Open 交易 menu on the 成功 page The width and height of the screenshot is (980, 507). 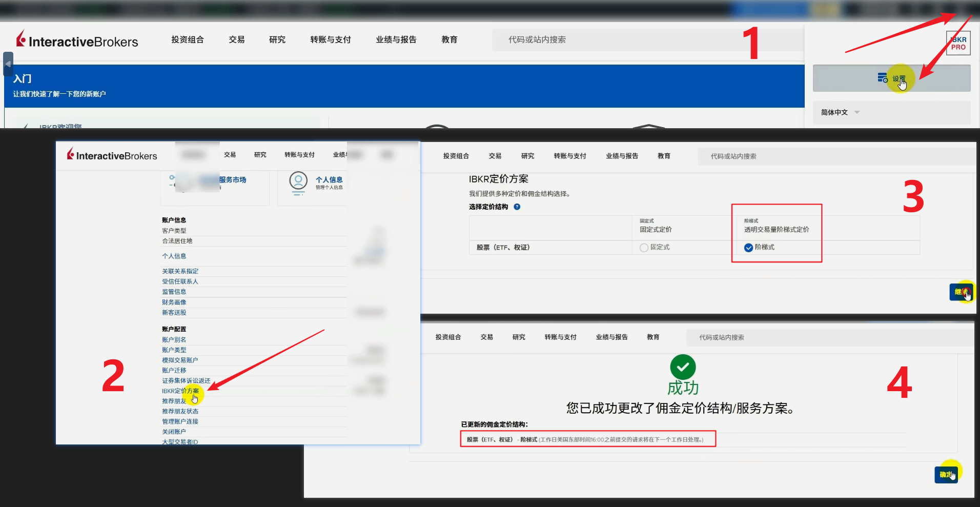(487, 337)
